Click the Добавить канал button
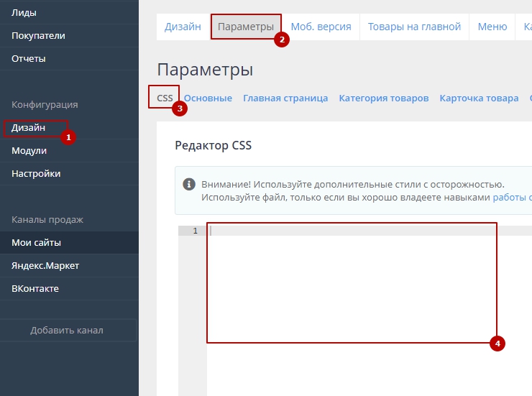The image size is (532, 396). [67, 330]
